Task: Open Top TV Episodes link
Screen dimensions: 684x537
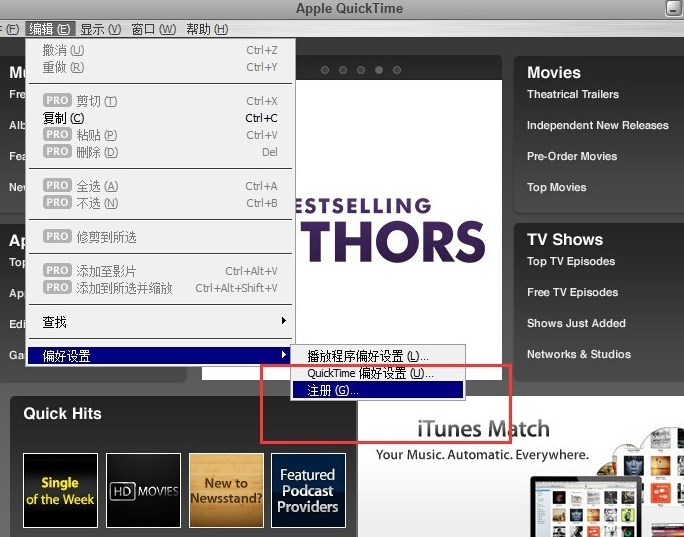Action: point(571,261)
